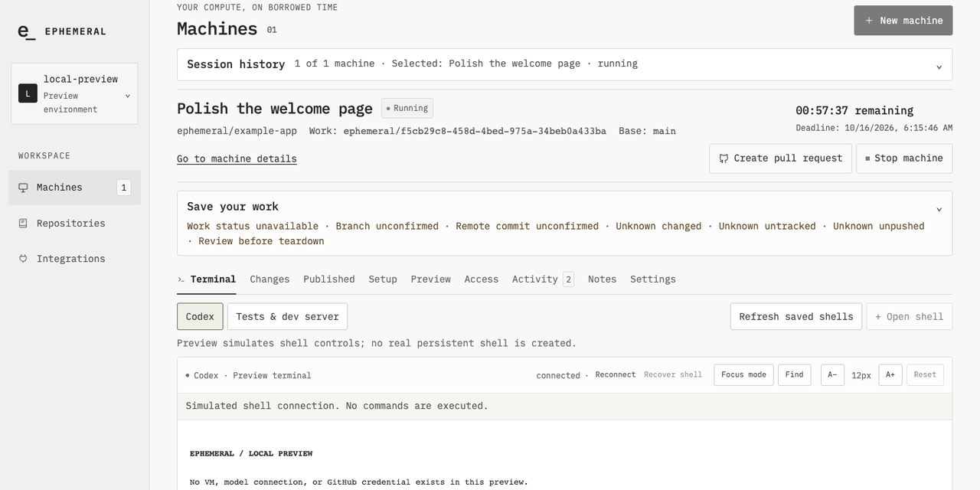The width and height of the screenshot is (980, 490).
Task: Click the New machine button
Action: pyautogui.click(x=903, y=21)
